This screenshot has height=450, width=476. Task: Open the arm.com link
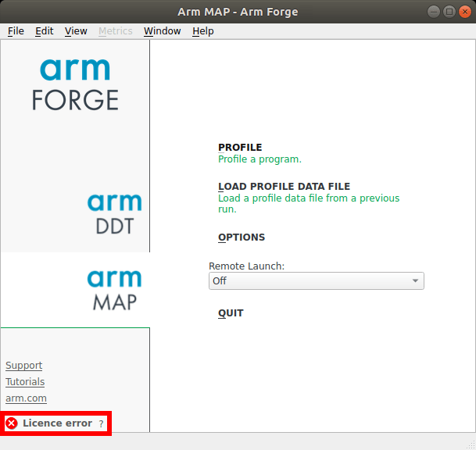click(26, 398)
